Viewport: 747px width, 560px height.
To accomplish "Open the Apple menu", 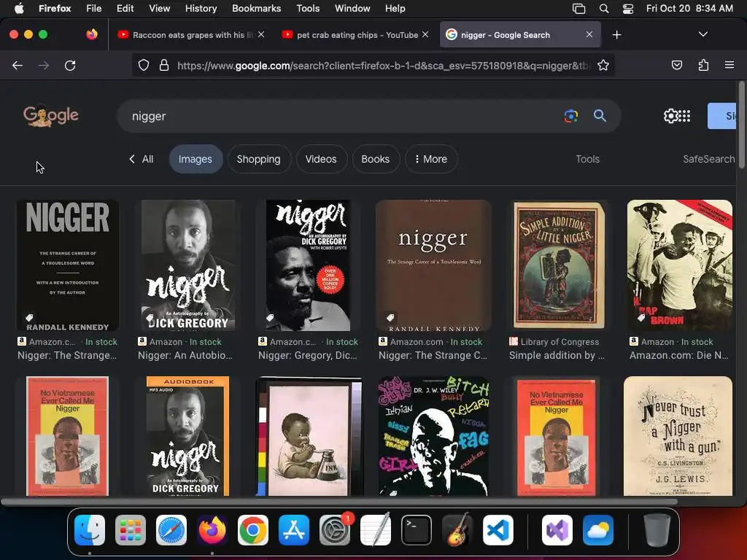I will coord(18,8).
